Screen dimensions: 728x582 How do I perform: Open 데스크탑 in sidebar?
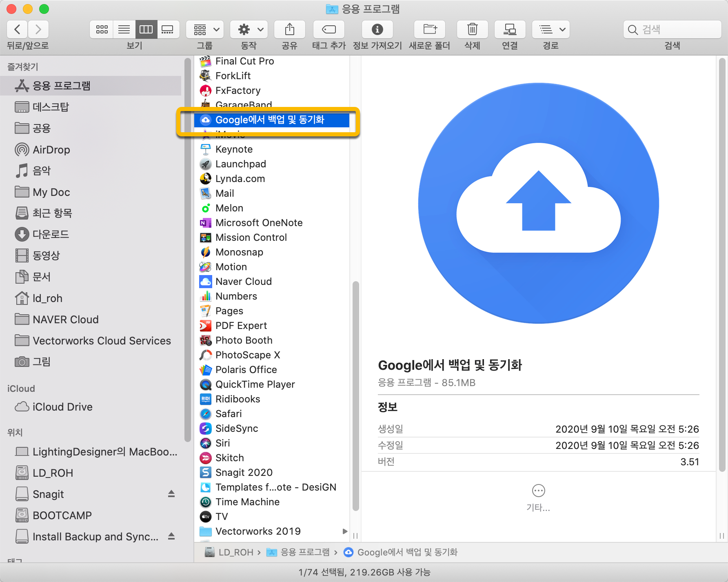pyautogui.click(x=91, y=107)
